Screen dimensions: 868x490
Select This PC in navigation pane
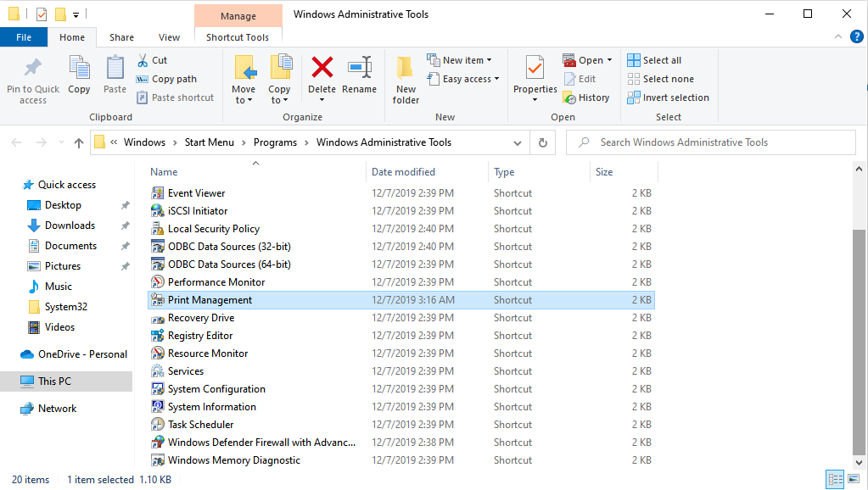click(66, 381)
